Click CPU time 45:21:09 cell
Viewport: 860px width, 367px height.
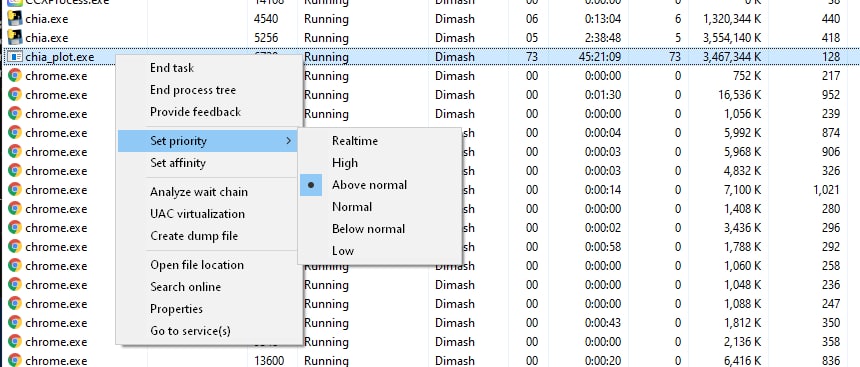pos(599,57)
